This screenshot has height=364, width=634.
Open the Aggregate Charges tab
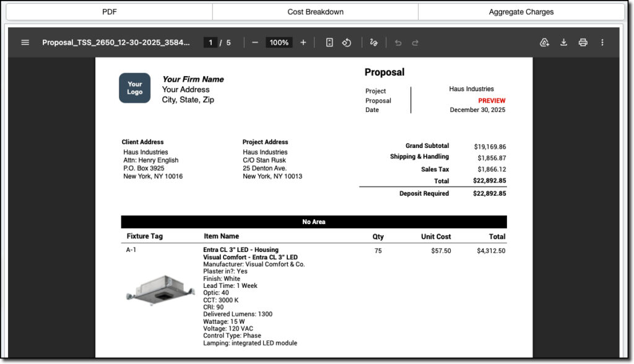tap(521, 12)
